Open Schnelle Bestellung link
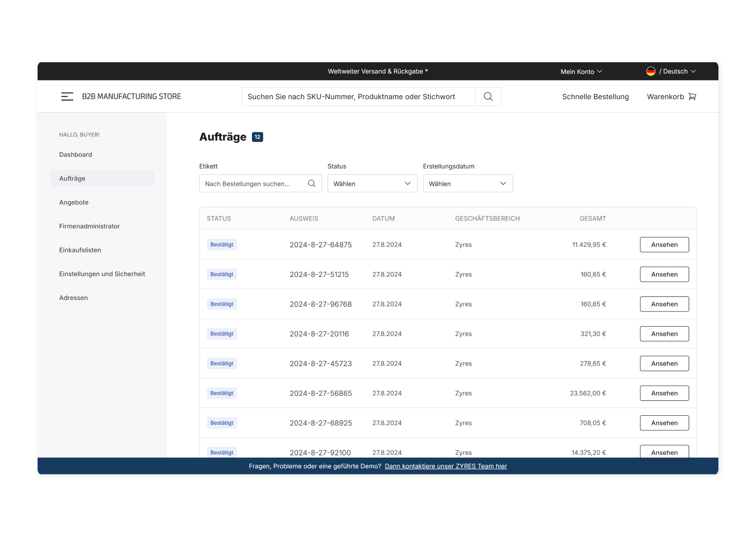Screen dimensions: 756x548 (x=595, y=97)
